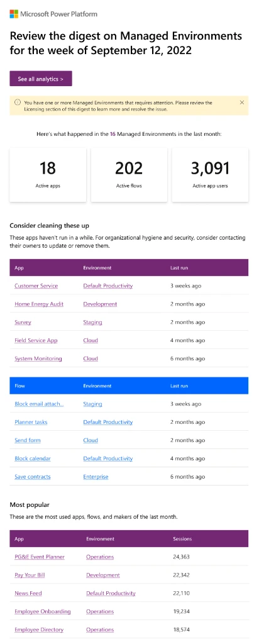Click the info icon in the banner
The width and height of the screenshot is (259, 644).
click(x=18, y=103)
